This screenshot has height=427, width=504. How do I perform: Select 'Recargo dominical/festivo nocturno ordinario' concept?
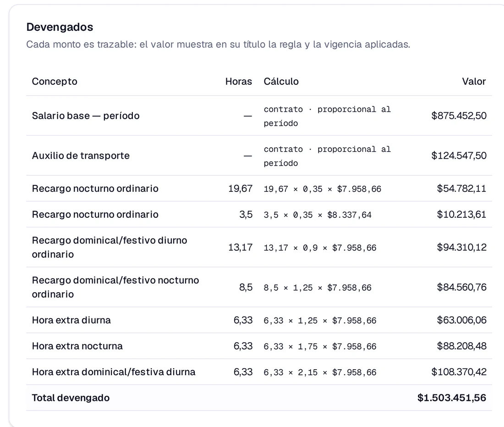115,288
